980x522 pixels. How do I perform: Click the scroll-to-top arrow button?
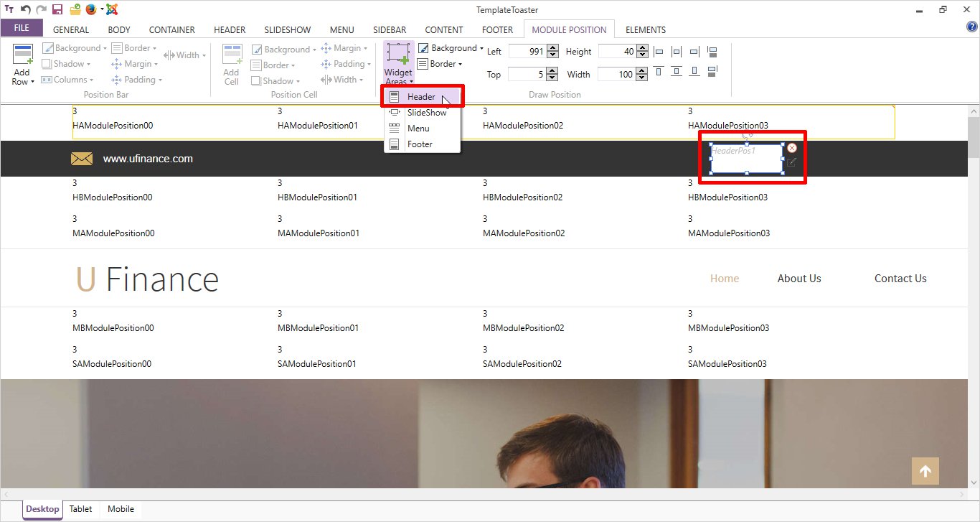click(x=925, y=471)
